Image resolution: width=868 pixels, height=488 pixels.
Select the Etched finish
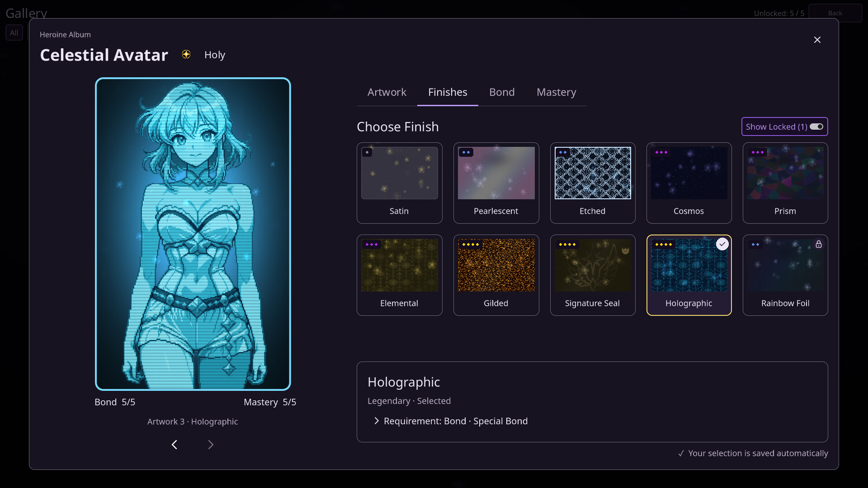tap(592, 183)
